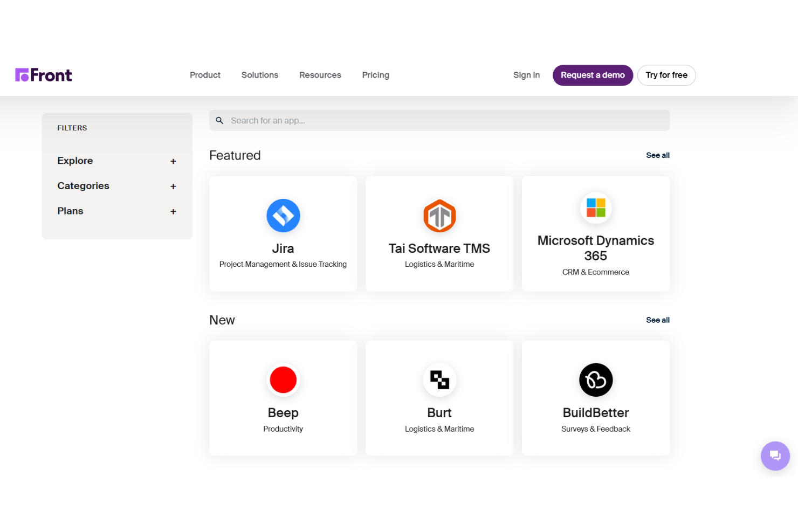Click Sign in

pyautogui.click(x=526, y=75)
